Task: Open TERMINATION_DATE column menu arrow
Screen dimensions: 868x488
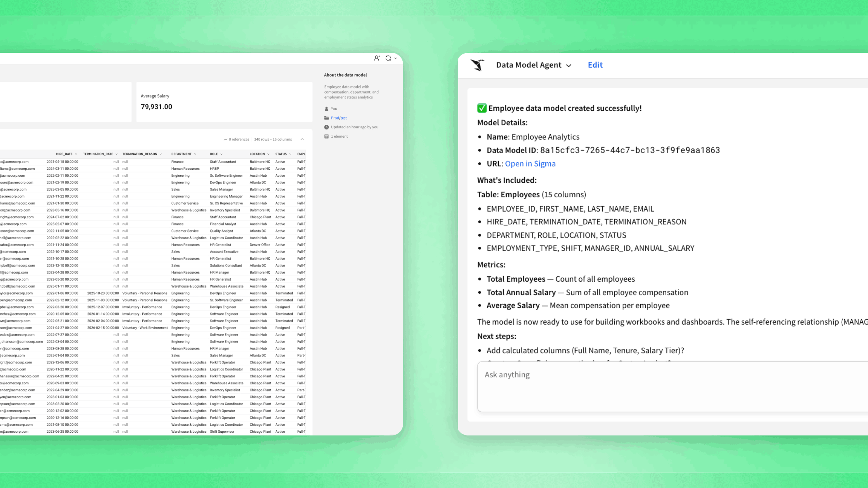Action: (117, 154)
